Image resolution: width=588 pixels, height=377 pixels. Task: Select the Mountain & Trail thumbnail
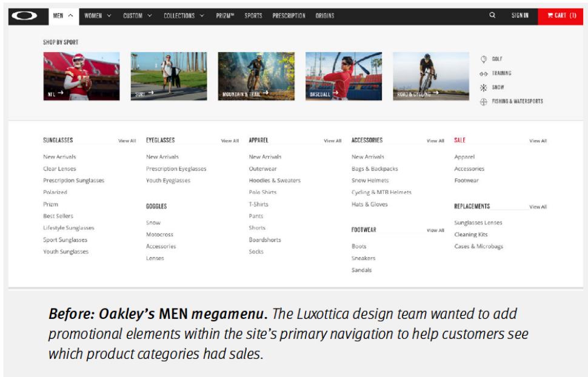[x=256, y=76]
